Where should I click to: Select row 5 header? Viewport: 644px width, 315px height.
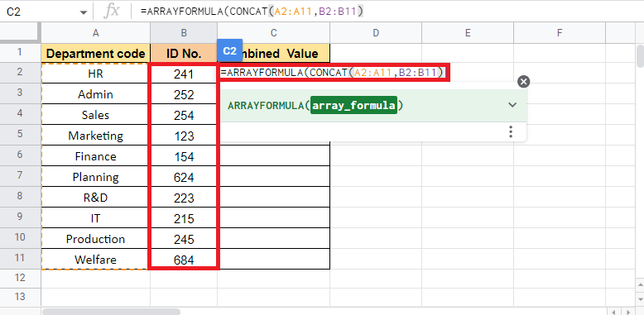(20, 135)
